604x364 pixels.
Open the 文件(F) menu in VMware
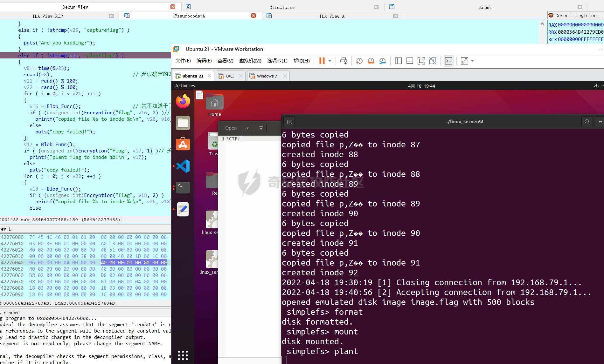[183, 61]
